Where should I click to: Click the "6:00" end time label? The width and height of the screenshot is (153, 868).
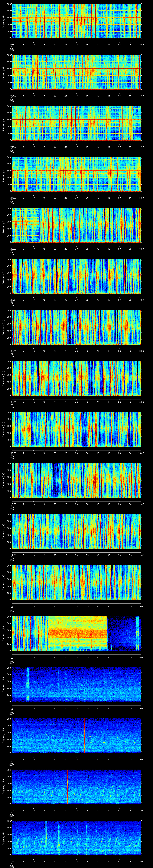(x=141, y=248)
